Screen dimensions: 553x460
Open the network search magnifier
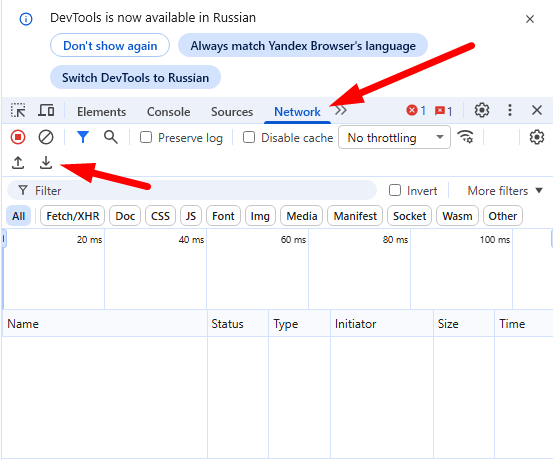coord(111,137)
